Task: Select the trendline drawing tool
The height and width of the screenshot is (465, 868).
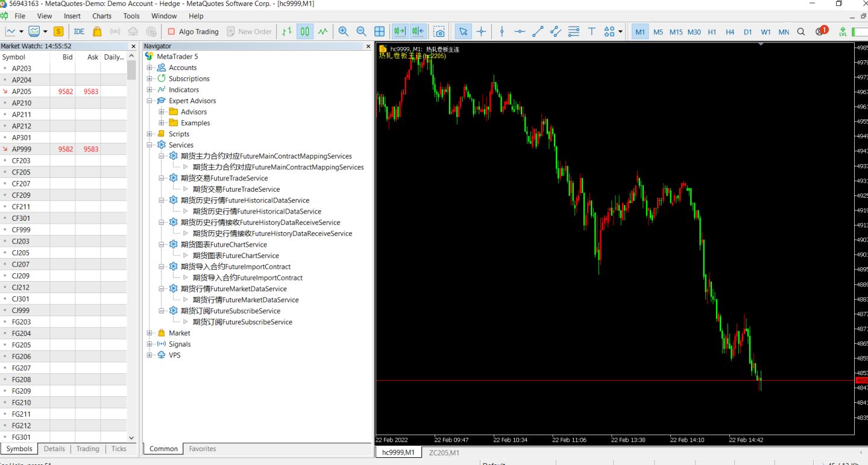Action: point(538,31)
